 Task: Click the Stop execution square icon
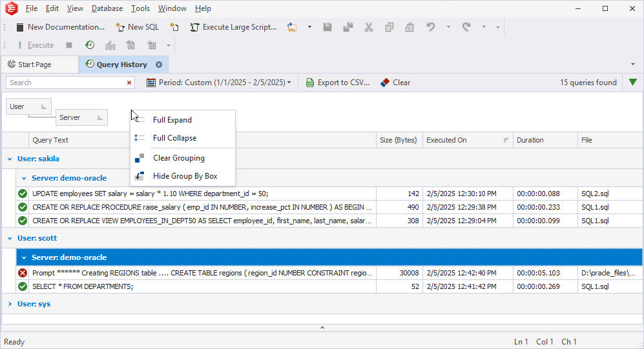(69, 45)
